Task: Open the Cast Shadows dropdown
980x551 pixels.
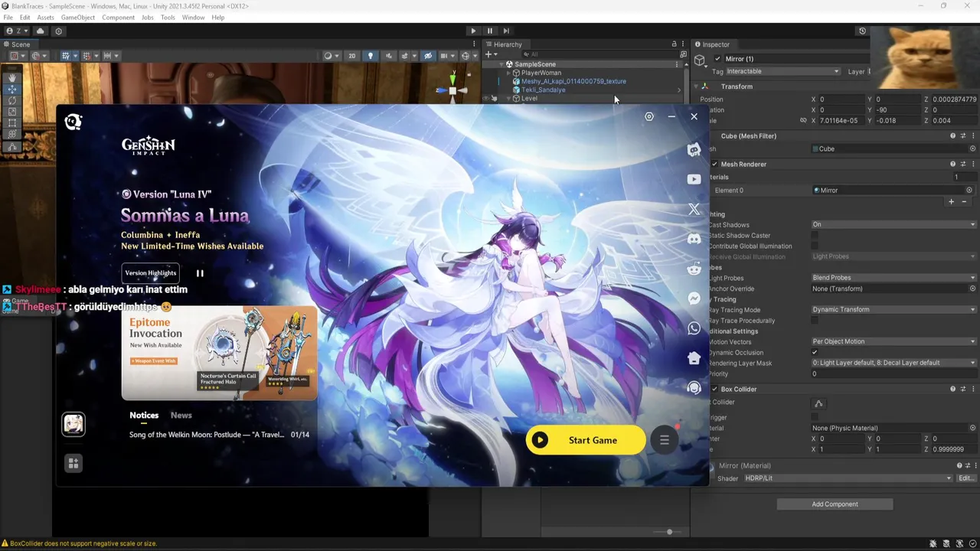Action: pos(894,224)
